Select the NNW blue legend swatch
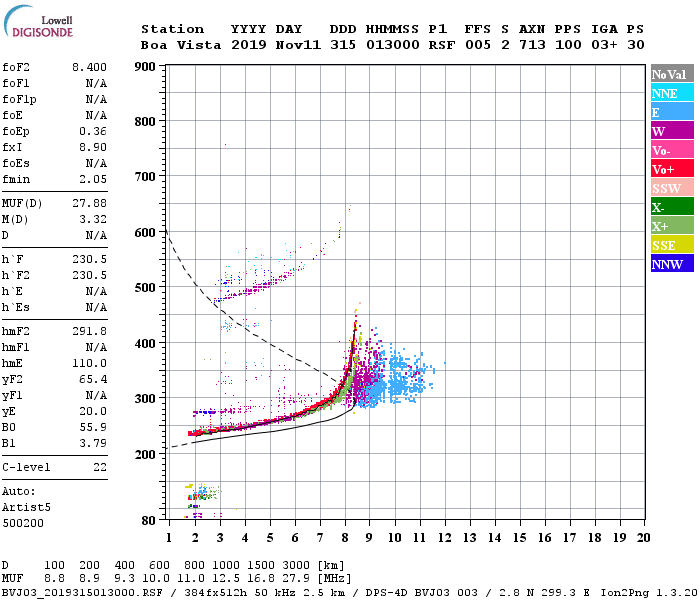Screen dimensions: 700x600 (672, 263)
